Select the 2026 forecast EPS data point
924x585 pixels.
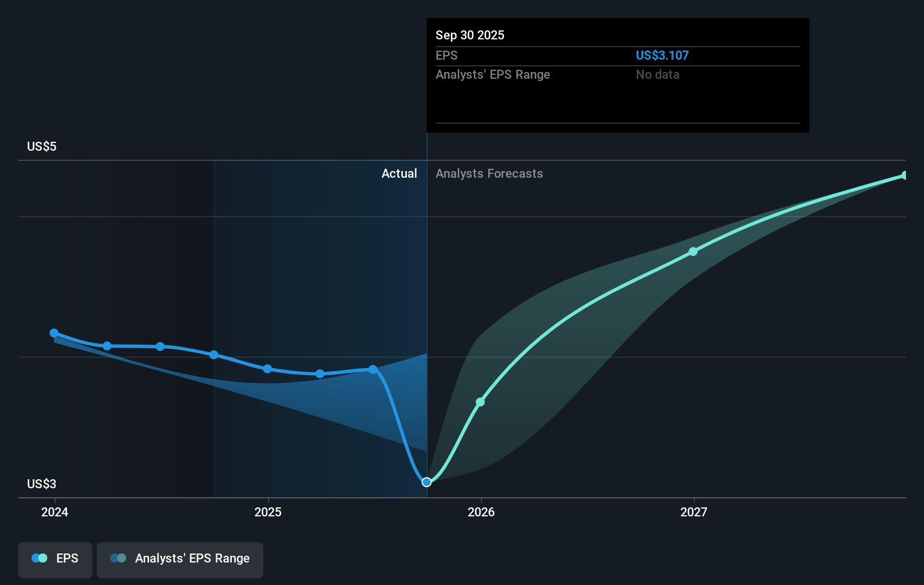[480, 402]
